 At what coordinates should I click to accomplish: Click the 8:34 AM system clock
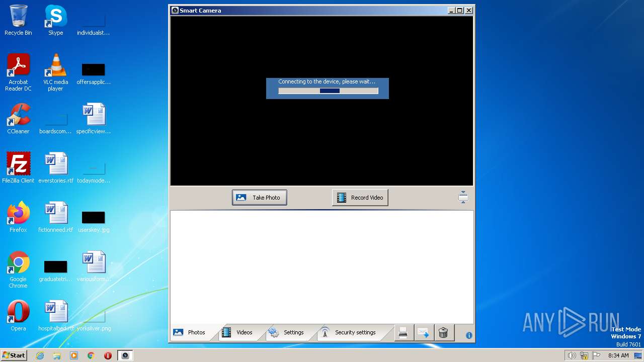[618, 355]
